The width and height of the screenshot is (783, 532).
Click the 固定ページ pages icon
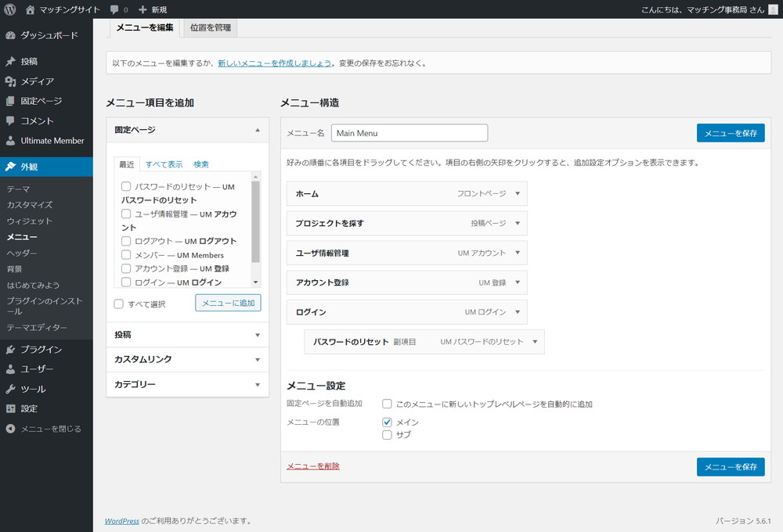(10, 101)
